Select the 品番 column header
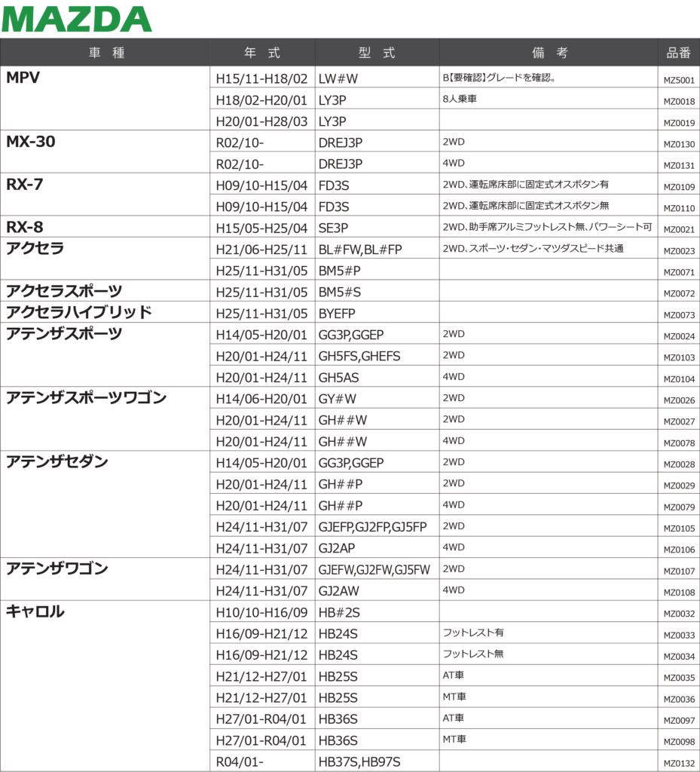 pyautogui.click(x=678, y=53)
